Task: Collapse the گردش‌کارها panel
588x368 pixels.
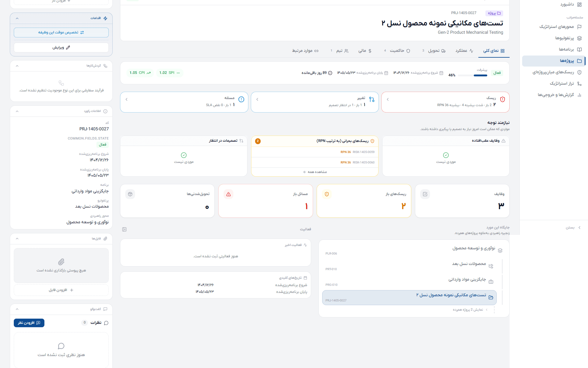Action: (17, 66)
